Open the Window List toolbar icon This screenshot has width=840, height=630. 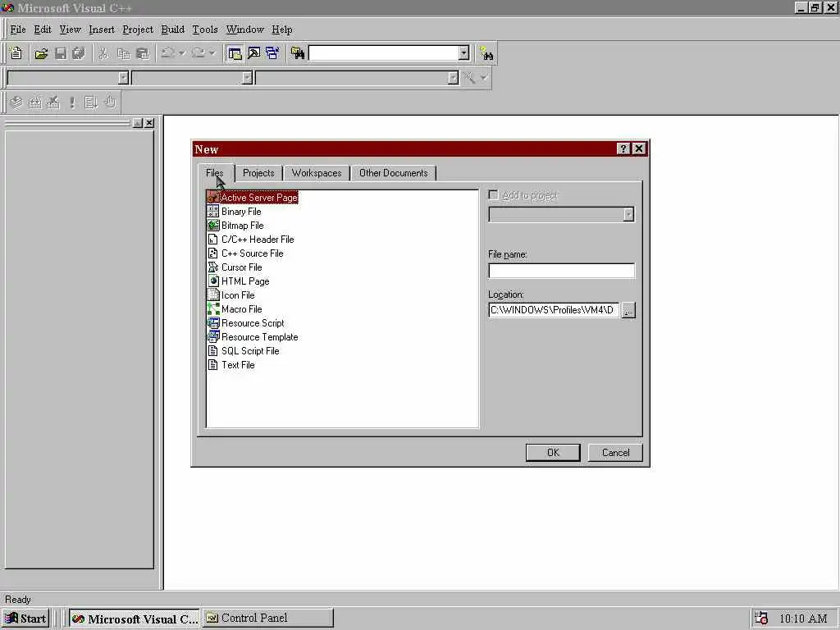pos(272,53)
